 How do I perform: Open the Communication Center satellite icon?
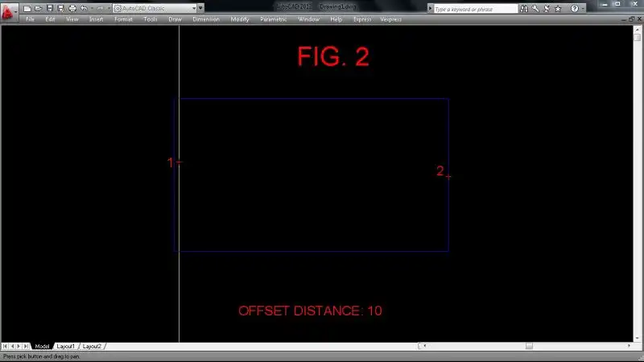(x=547, y=9)
